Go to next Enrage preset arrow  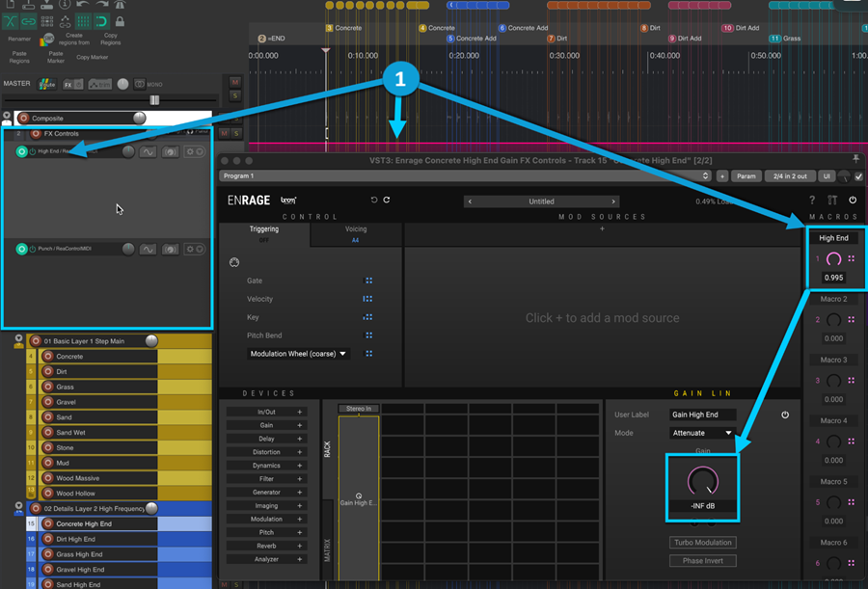tap(613, 201)
